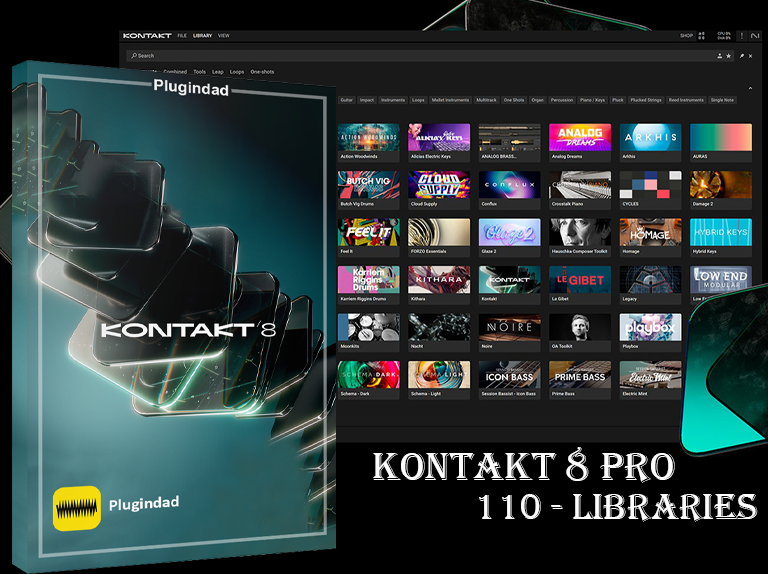Open the Playbox library
This screenshot has width=768, height=574.
650,333
